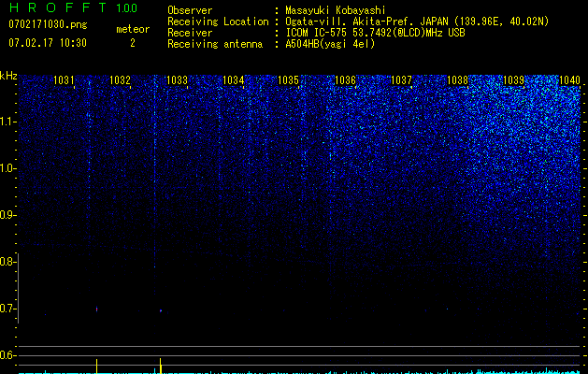Click the 1.1 kHz axis label

pos(7,122)
